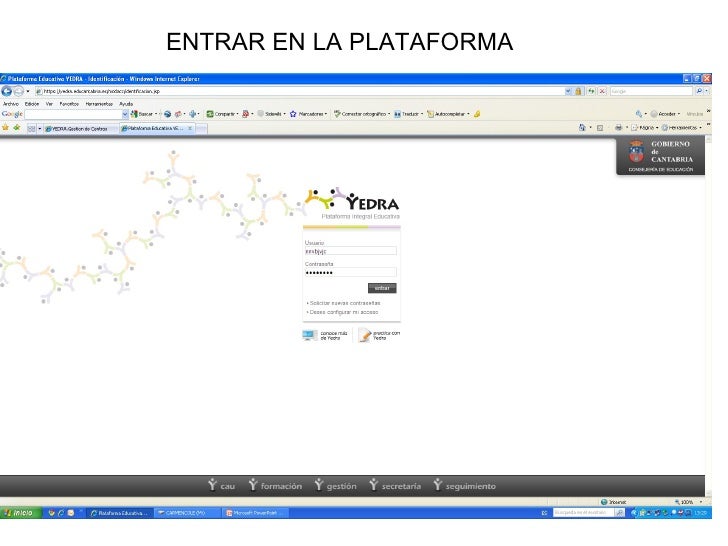728x546 pixels.
Task: Click the Gobierno de Cantabria logo
Action: (x=660, y=156)
